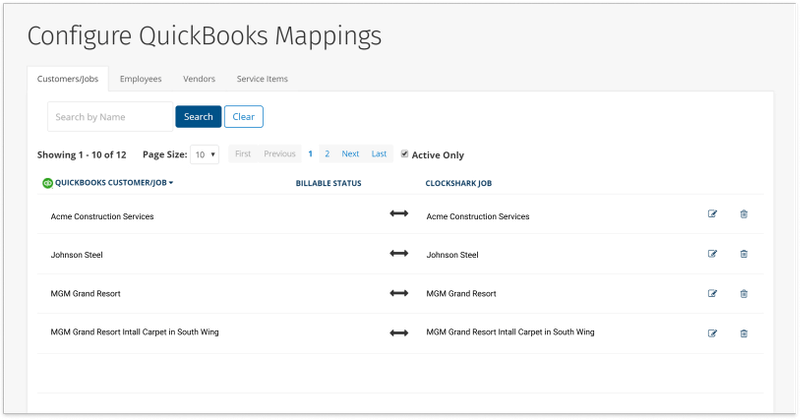Screen dimensions: 800x419
Task: Select QuickBooks customer Acme Construction Services
Action: tap(102, 216)
